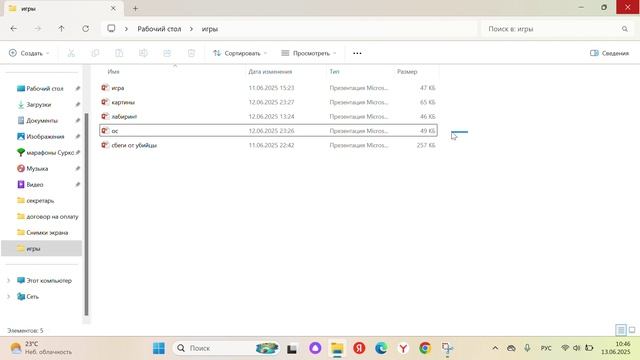Go back using the back arrow
The height and width of the screenshot is (360, 640).
tap(13, 29)
